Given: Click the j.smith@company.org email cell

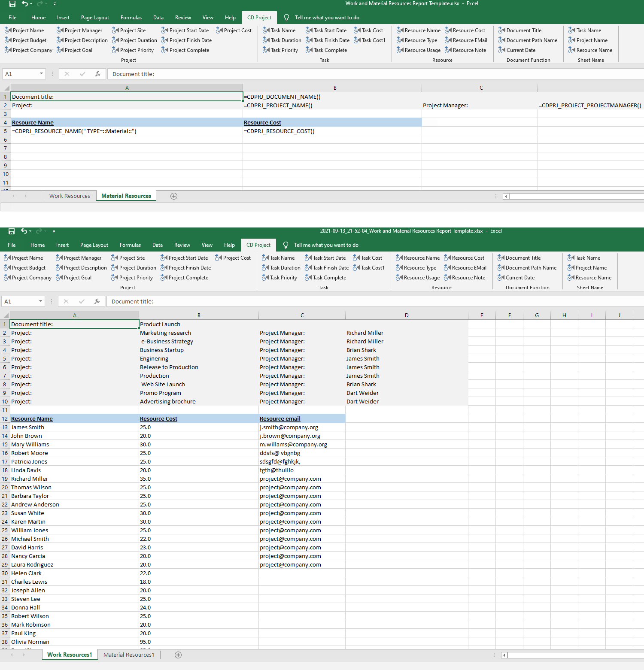Looking at the screenshot, I should tap(289, 427).
